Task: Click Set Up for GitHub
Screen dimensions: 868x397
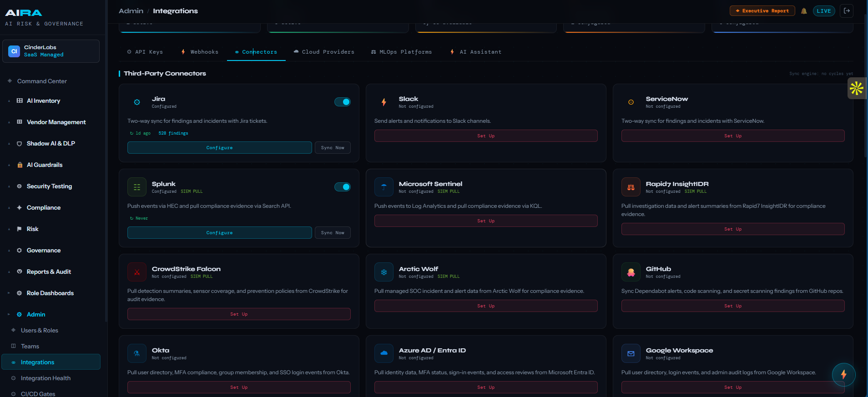Action: (733, 306)
